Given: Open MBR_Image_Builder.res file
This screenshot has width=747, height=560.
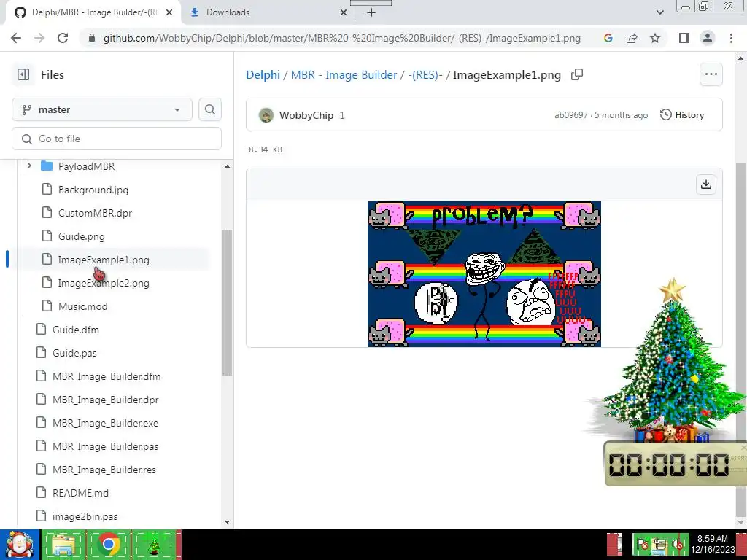Looking at the screenshot, I should click(104, 470).
